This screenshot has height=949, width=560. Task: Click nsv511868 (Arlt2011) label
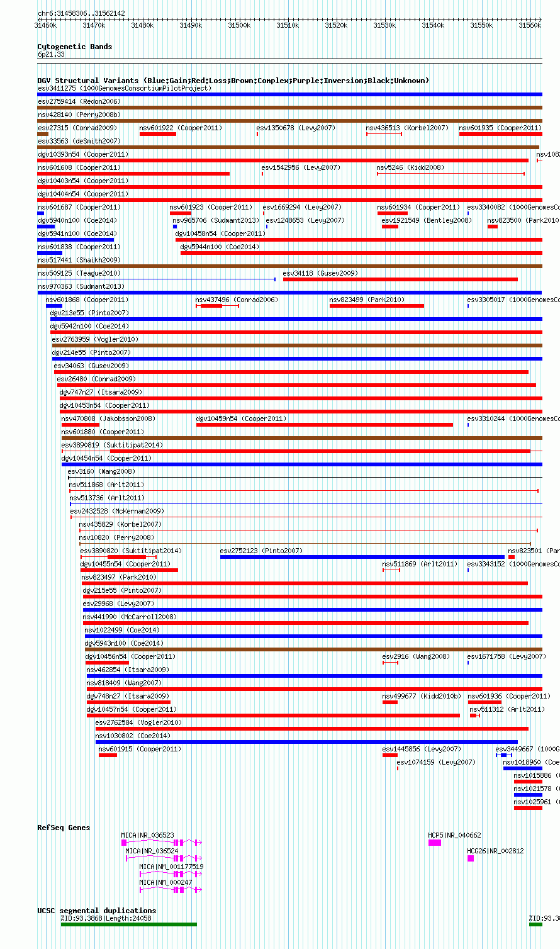[106, 485]
